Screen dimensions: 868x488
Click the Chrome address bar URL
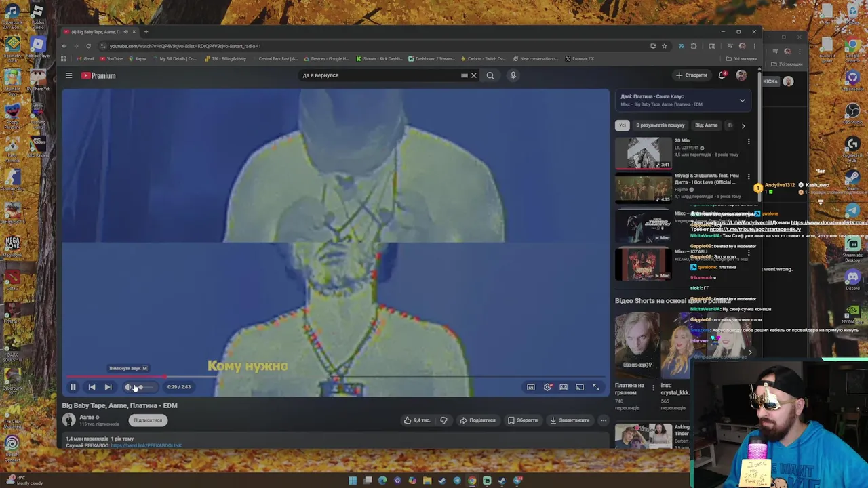[185, 46]
